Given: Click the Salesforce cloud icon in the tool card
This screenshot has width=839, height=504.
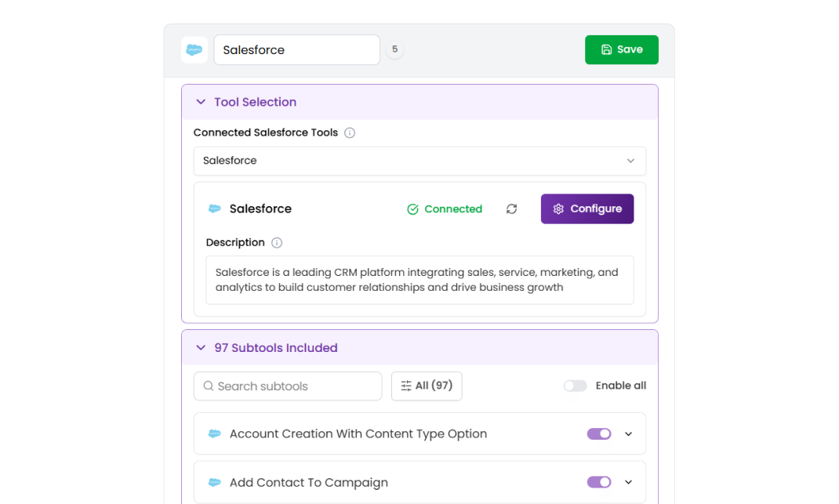Looking at the screenshot, I should pos(214,209).
